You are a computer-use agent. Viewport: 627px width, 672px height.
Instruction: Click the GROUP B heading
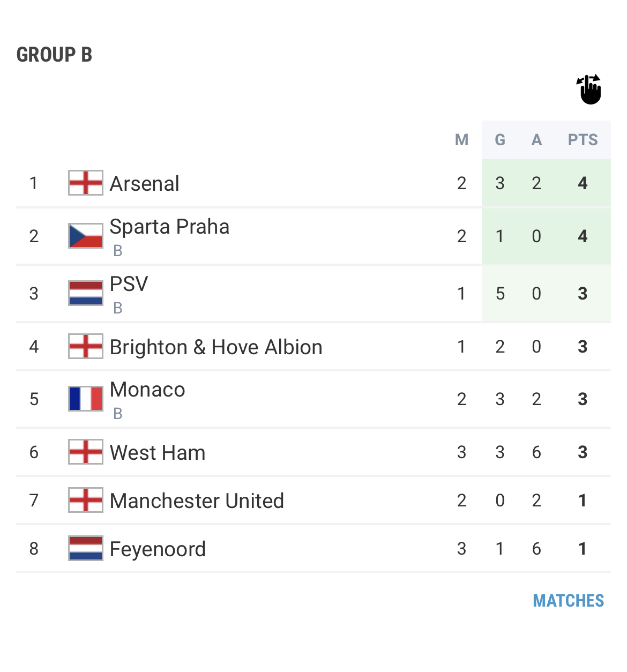pyautogui.click(x=54, y=55)
